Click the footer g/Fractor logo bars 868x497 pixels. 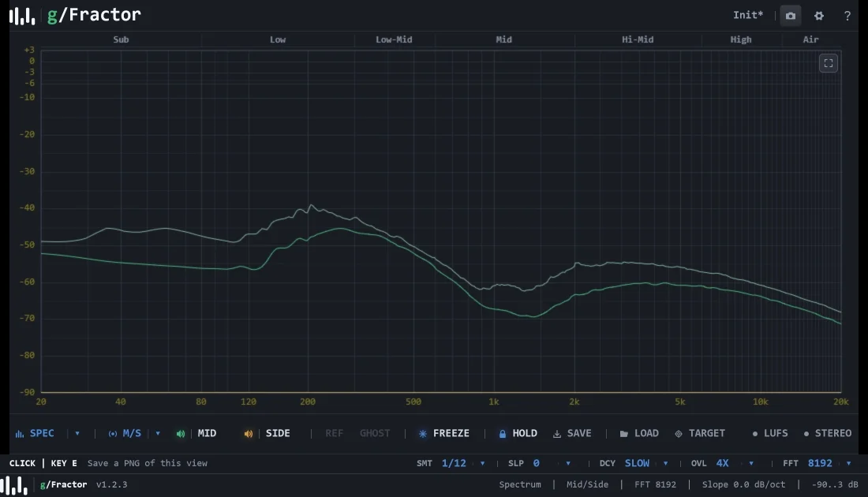pos(14,485)
